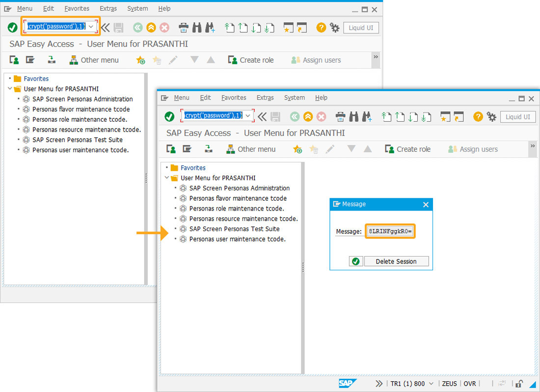540x392 pixels.
Task: Click the Liquid UI button in the front window
Action: click(517, 117)
